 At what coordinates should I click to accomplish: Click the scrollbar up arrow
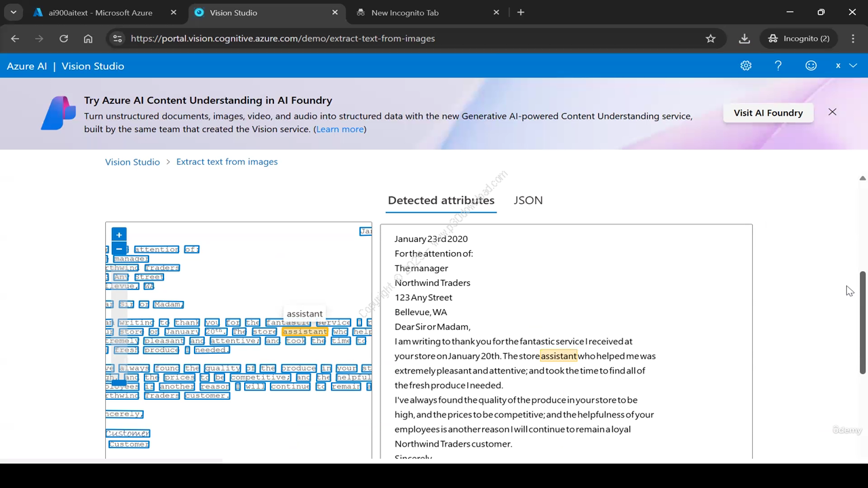click(x=863, y=178)
